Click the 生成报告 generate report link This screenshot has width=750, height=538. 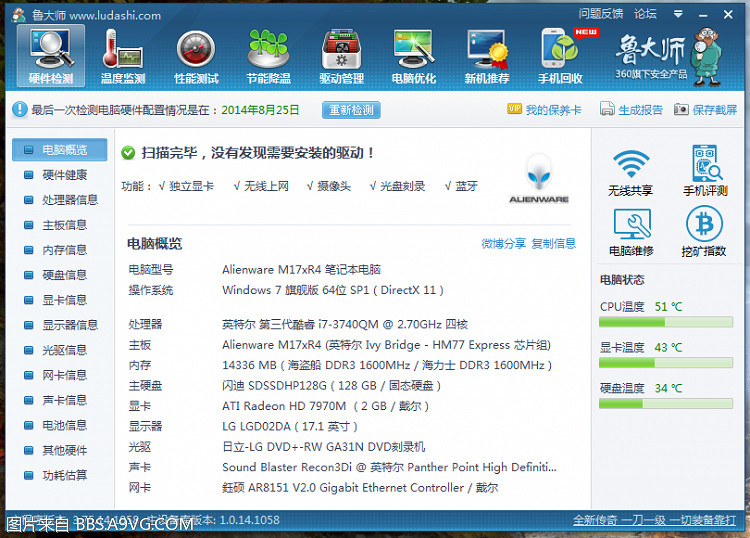point(632,110)
